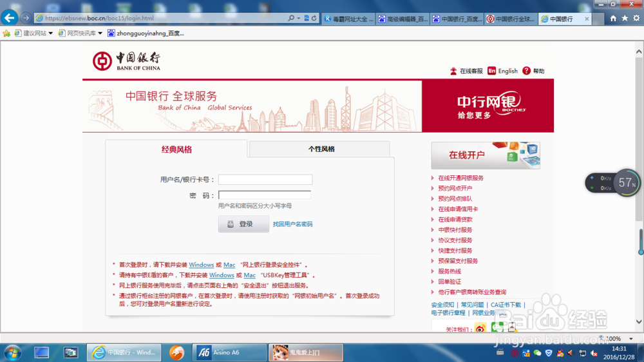Click the muted volume speaker tray icon

594,353
